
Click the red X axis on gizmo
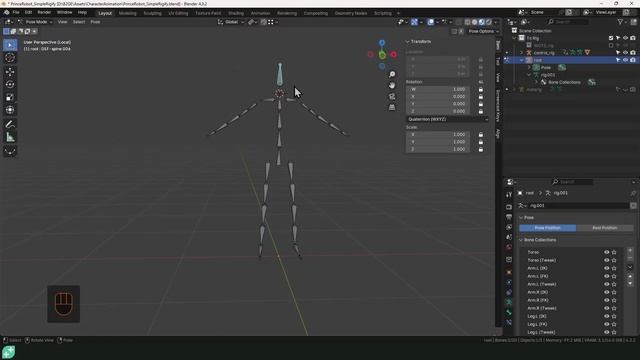coord(393,54)
